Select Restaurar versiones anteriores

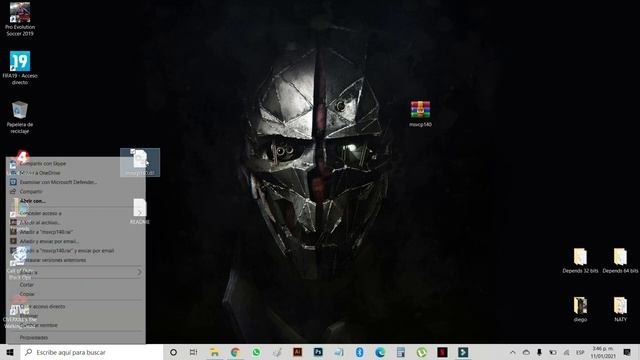pos(76,260)
